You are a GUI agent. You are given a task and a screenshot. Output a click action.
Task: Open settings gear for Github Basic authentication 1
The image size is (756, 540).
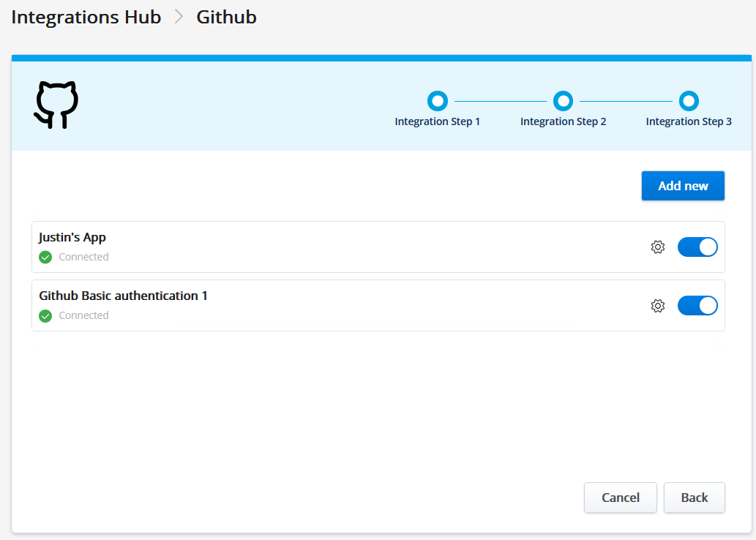click(x=657, y=306)
